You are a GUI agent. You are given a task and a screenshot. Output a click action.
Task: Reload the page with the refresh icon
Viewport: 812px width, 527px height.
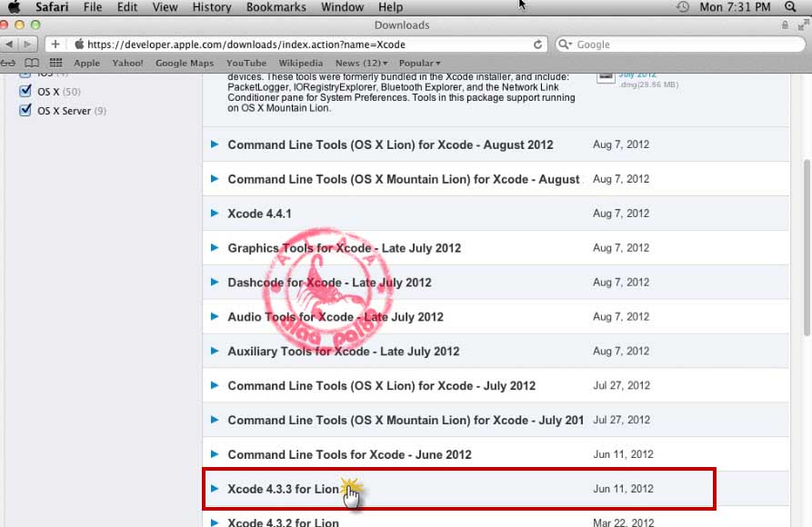pyautogui.click(x=538, y=45)
